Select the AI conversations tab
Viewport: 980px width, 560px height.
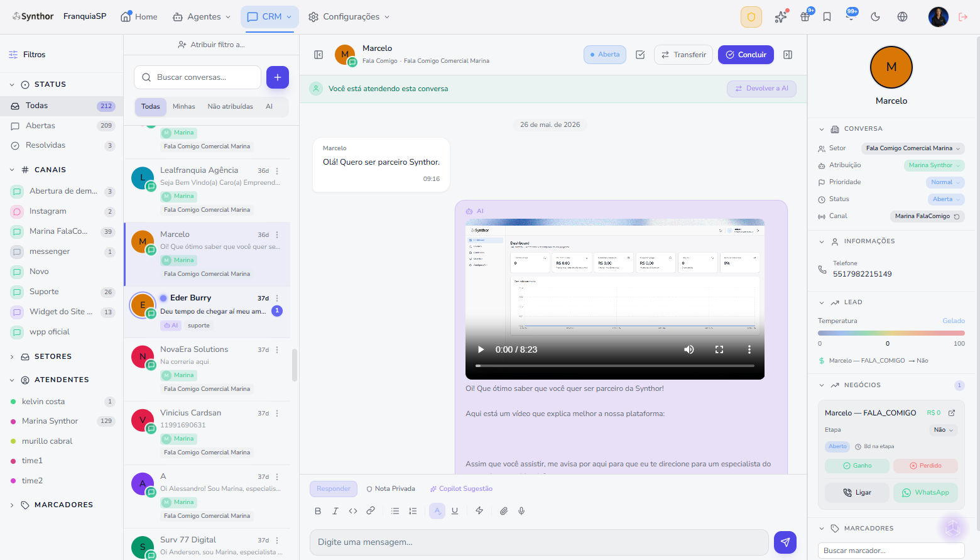pyautogui.click(x=269, y=107)
